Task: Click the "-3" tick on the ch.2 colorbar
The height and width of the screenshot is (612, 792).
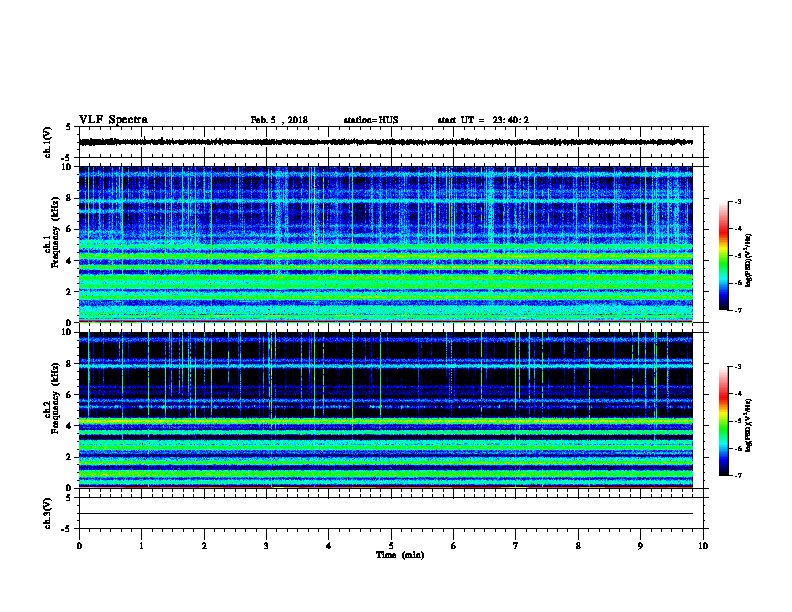Action: (738, 367)
